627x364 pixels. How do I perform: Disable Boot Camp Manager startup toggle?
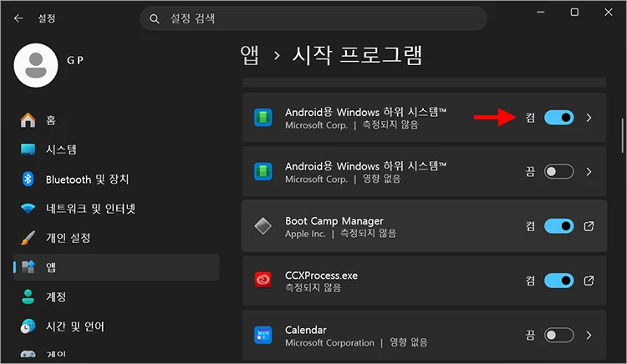coord(559,226)
